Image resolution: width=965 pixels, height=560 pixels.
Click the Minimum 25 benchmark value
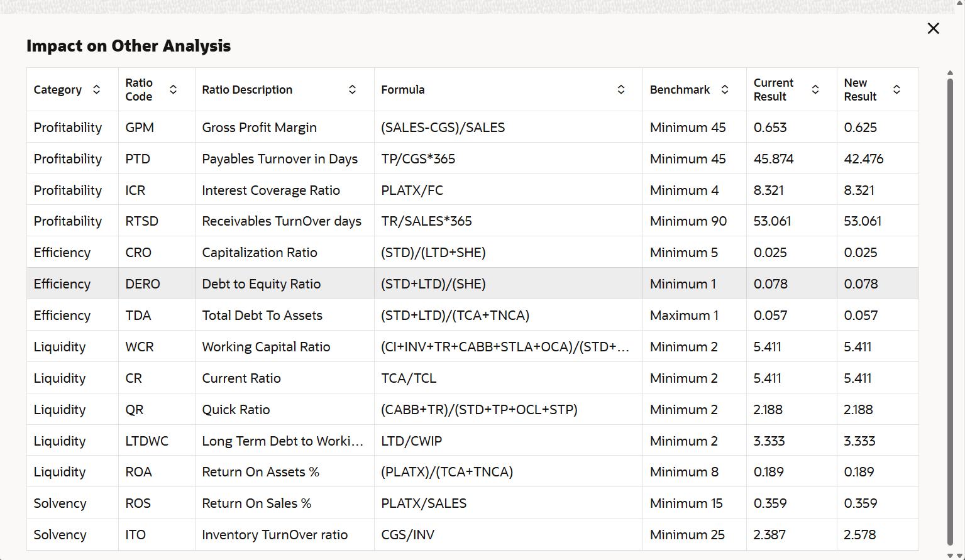point(688,535)
